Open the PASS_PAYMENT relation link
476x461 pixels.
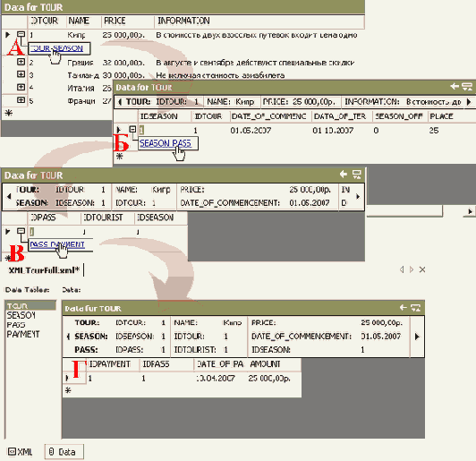click(57, 244)
